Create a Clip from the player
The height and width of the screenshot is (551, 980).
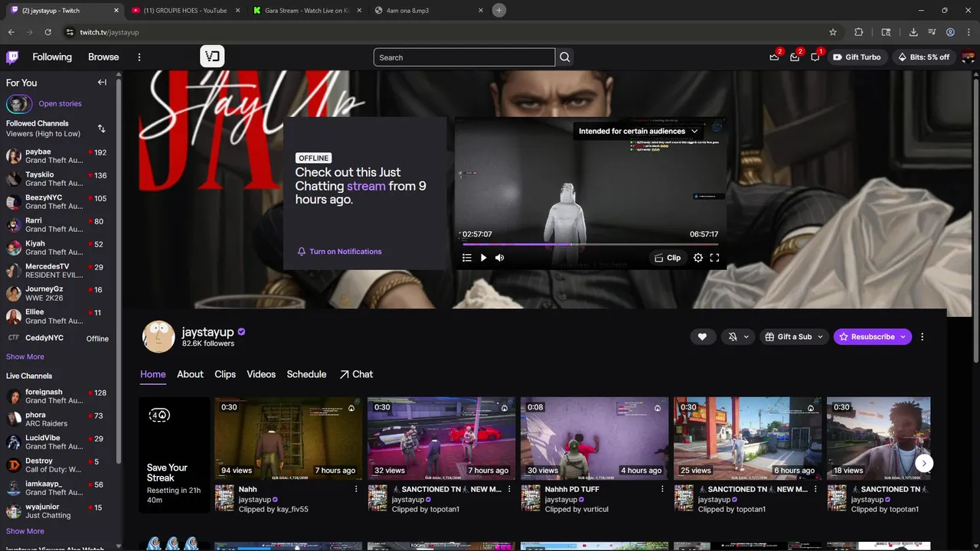[668, 258]
